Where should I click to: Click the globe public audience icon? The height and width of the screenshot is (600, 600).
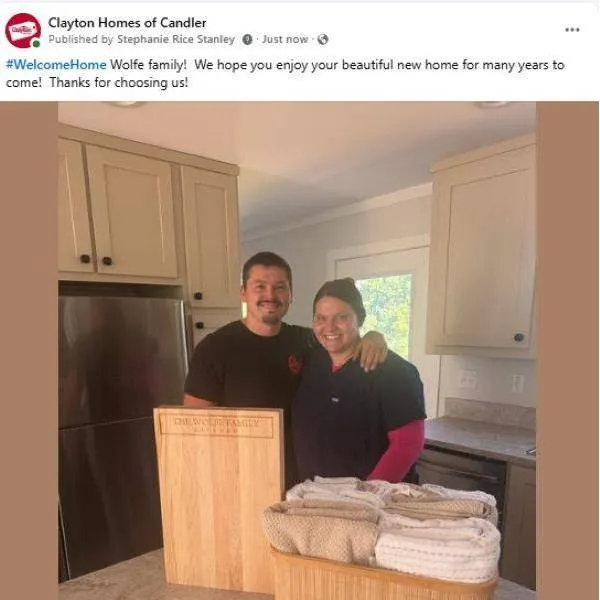[323, 39]
